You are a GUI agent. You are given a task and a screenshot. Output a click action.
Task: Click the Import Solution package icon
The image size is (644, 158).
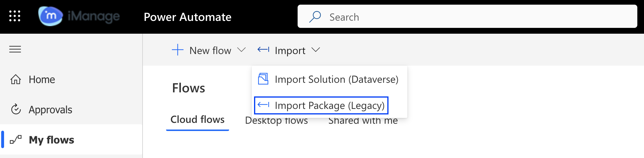[x=263, y=79]
